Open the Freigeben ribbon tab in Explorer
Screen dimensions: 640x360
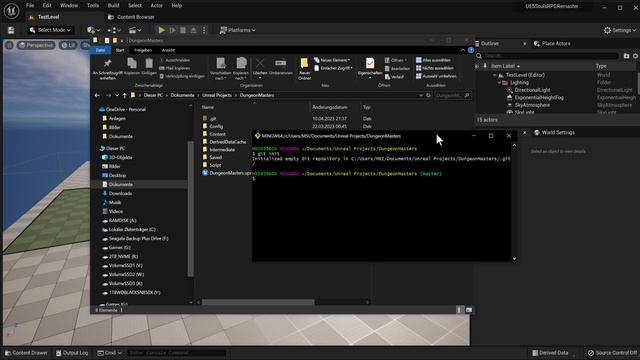(143, 50)
